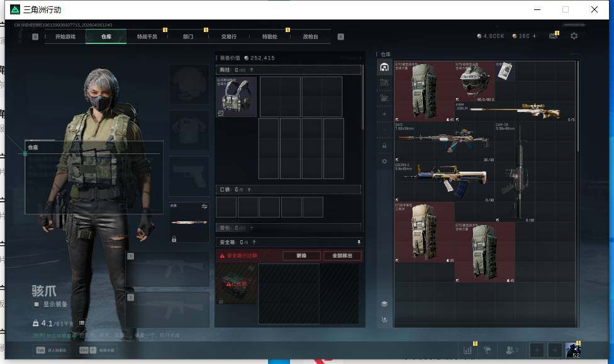The image size is (614, 364).
Task: Open the weight details list icon
Action: [x=81, y=323]
